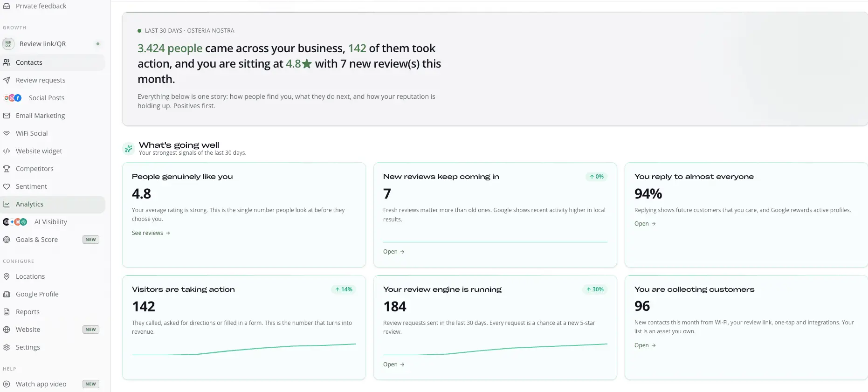Click the NEW badge next to Goals & Score
The image size is (868, 392).
[91, 240]
